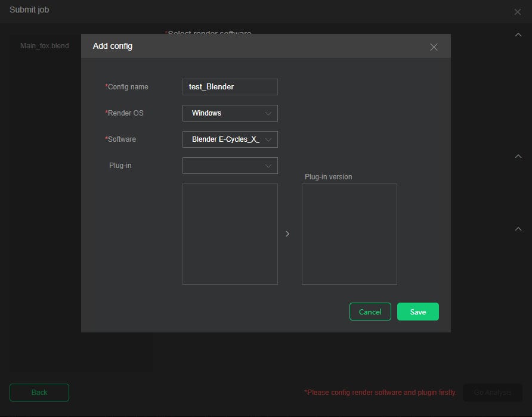
Task: Go Back in Submit job window
Action: point(39,393)
